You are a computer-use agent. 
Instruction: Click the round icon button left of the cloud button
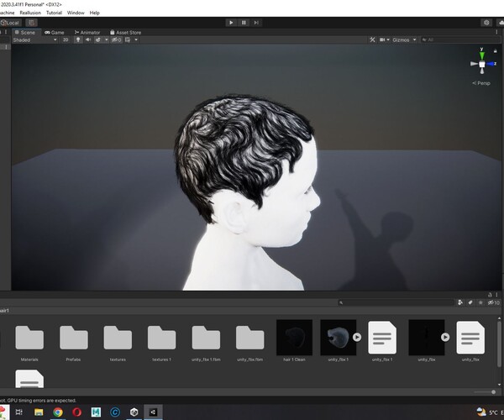pyautogui.click(x=486, y=23)
